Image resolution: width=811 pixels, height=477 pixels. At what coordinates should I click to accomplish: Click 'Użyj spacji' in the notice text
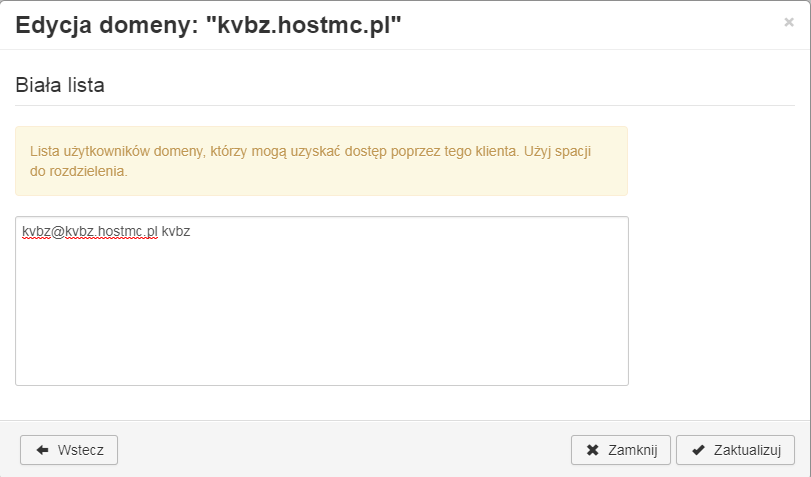point(559,151)
